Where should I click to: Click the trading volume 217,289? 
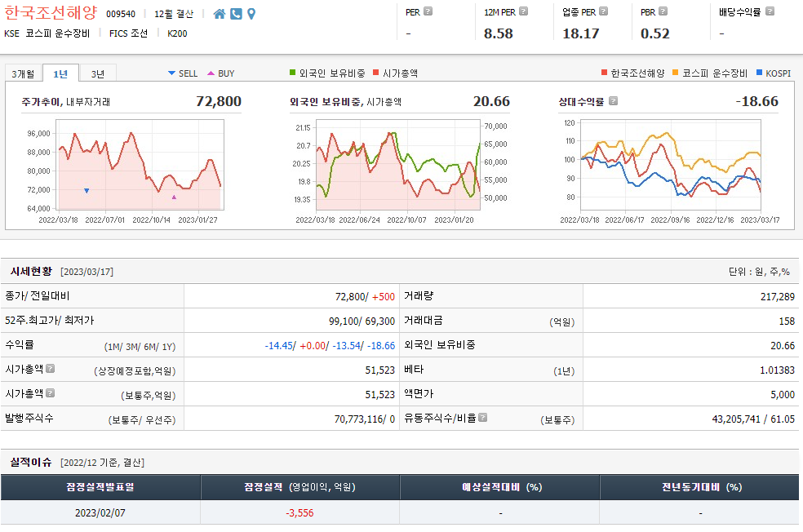pyautogui.click(x=778, y=296)
